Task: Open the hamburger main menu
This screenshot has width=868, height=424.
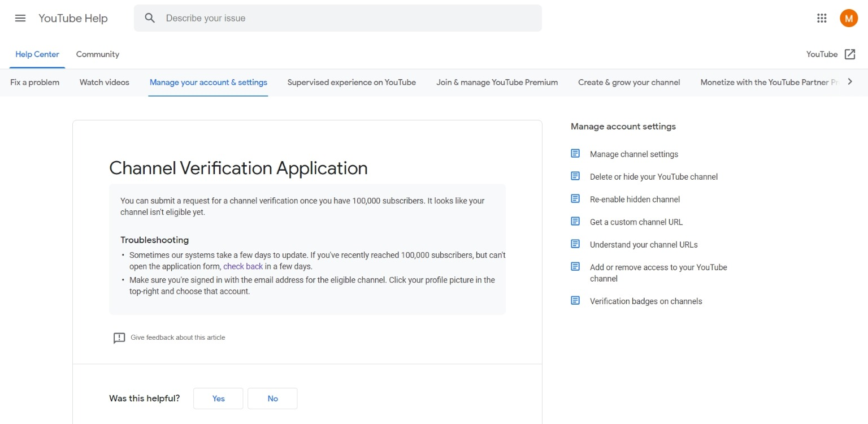Action: [20, 18]
